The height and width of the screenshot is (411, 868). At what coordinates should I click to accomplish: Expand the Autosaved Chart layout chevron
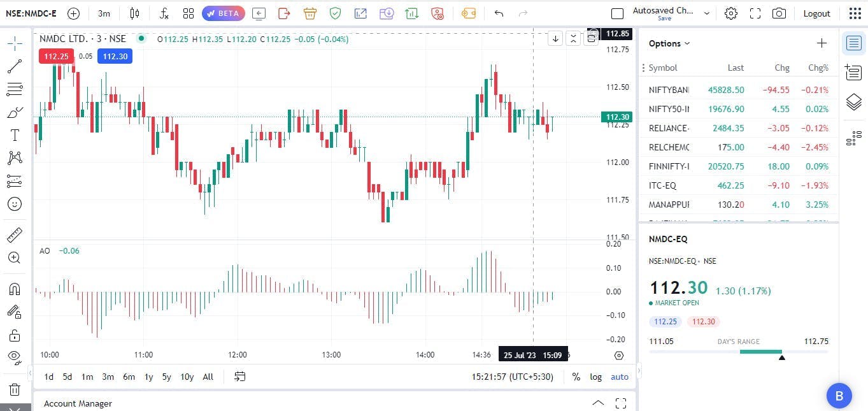706,13
